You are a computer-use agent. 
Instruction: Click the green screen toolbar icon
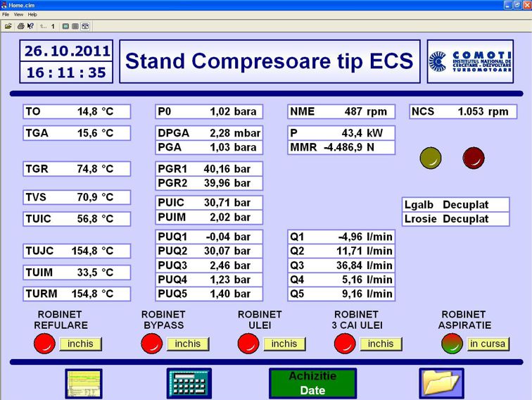coord(65,26)
